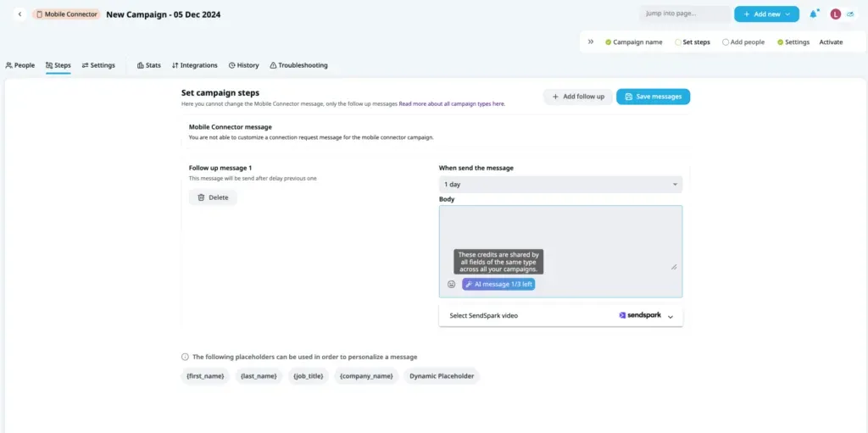Image resolution: width=868 pixels, height=433 pixels.
Task: Open the History tab
Action: (x=243, y=65)
